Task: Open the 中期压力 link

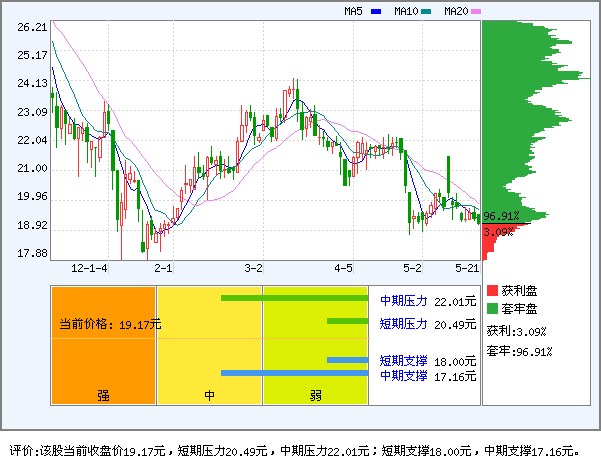Action: 403,300
